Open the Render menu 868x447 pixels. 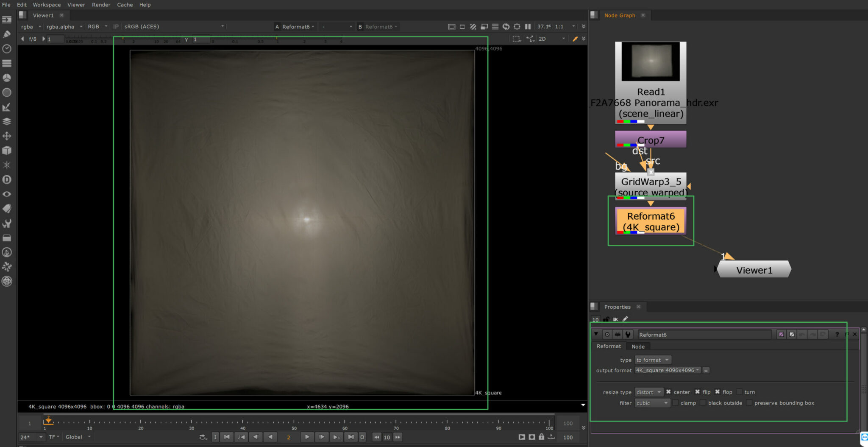point(101,5)
